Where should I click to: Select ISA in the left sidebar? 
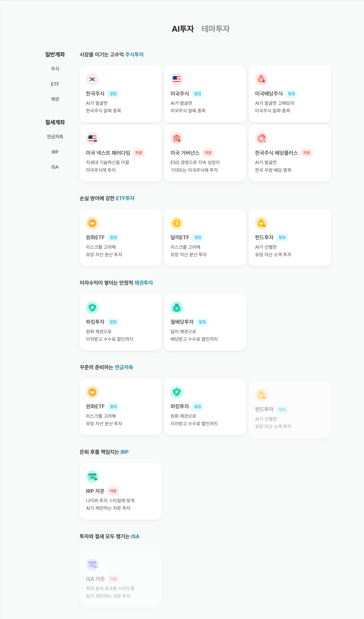click(x=55, y=167)
